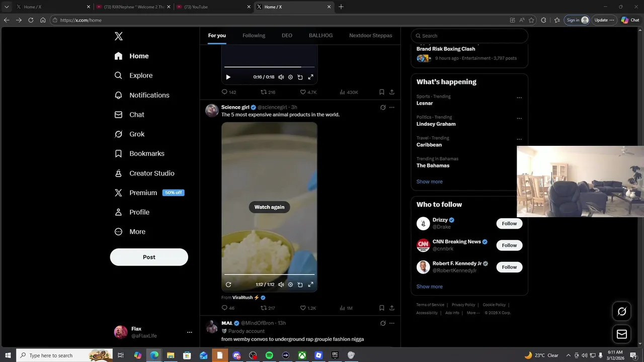Seek on the 1:12 video progress bar
Image resolution: width=644 pixels, height=362 pixels.
(269, 275)
